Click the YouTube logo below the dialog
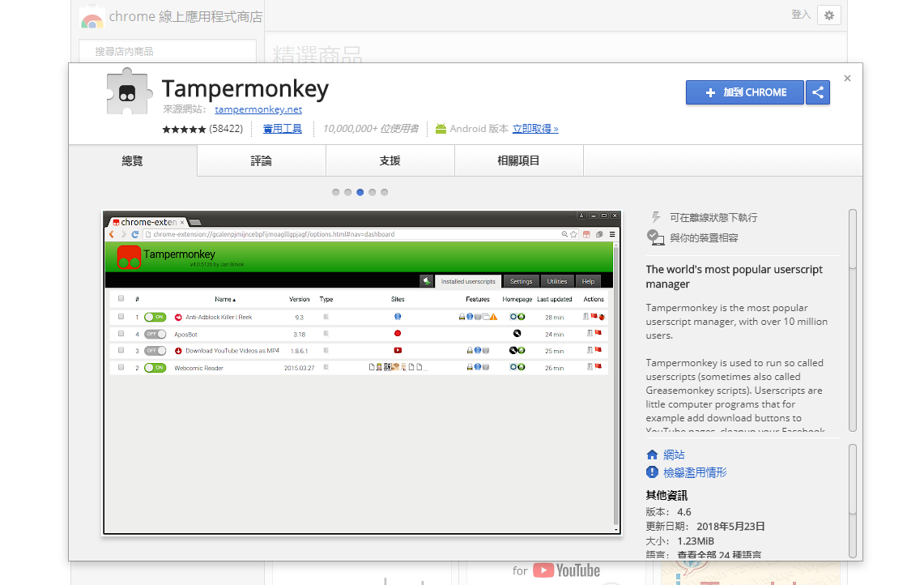Image resolution: width=924 pixels, height=585 pixels. (566, 571)
